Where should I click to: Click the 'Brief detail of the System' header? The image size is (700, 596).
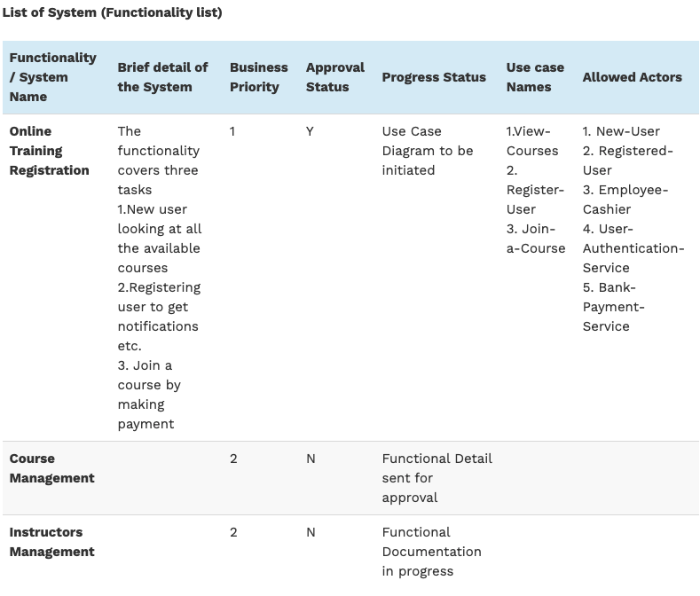pyautogui.click(x=162, y=77)
